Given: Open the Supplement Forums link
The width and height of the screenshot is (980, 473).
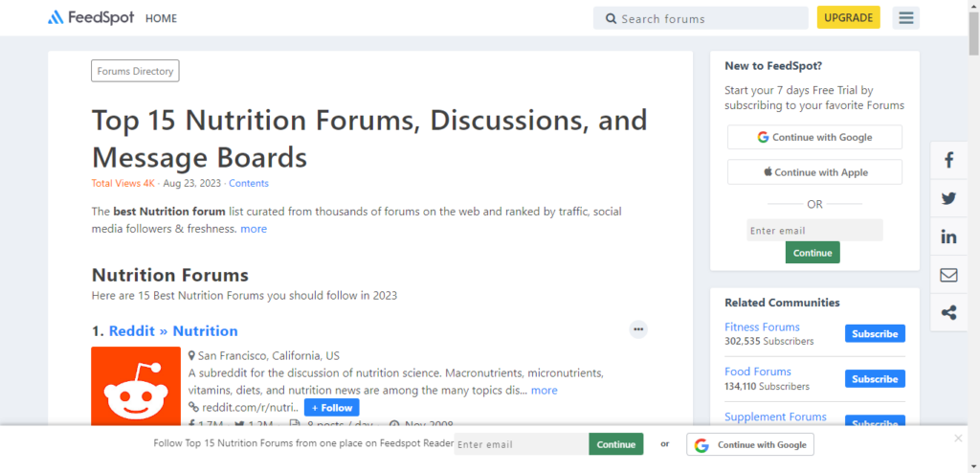Looking at the screenshot, I should 775,417.
